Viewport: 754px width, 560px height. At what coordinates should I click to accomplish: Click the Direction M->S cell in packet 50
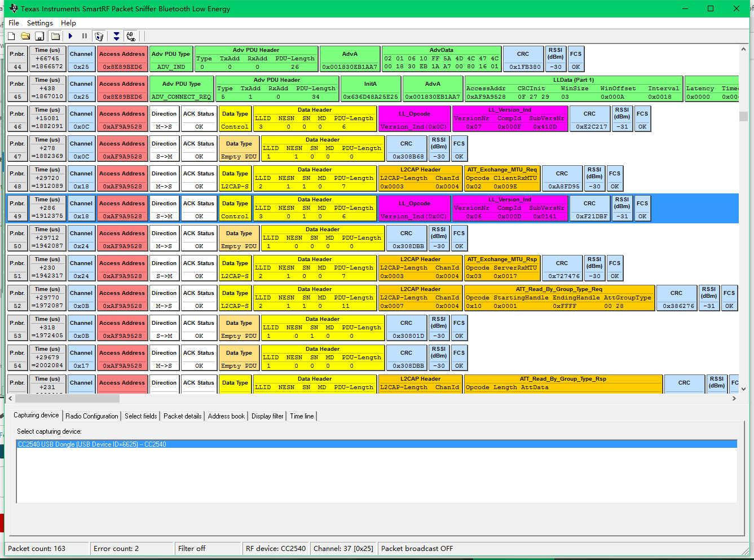coord(164,238)
